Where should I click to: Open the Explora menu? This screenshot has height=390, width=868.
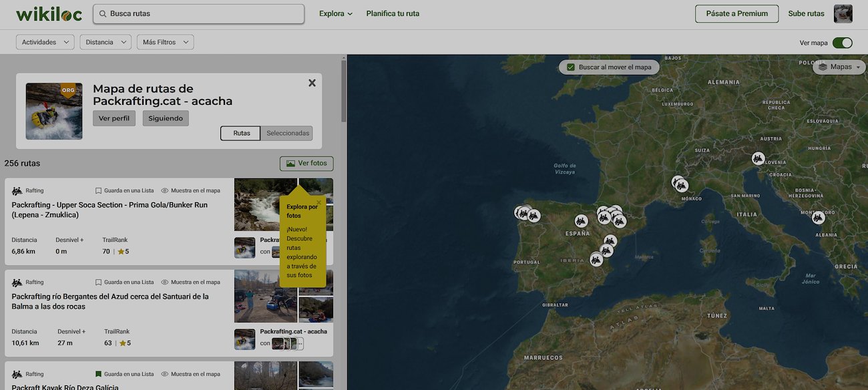(x=335, y=14)
